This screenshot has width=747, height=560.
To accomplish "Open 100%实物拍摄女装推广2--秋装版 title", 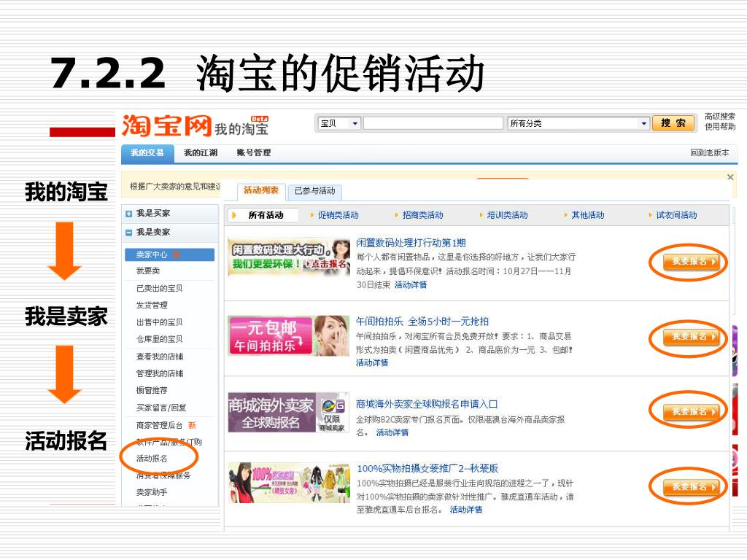I will coord(427,469).
